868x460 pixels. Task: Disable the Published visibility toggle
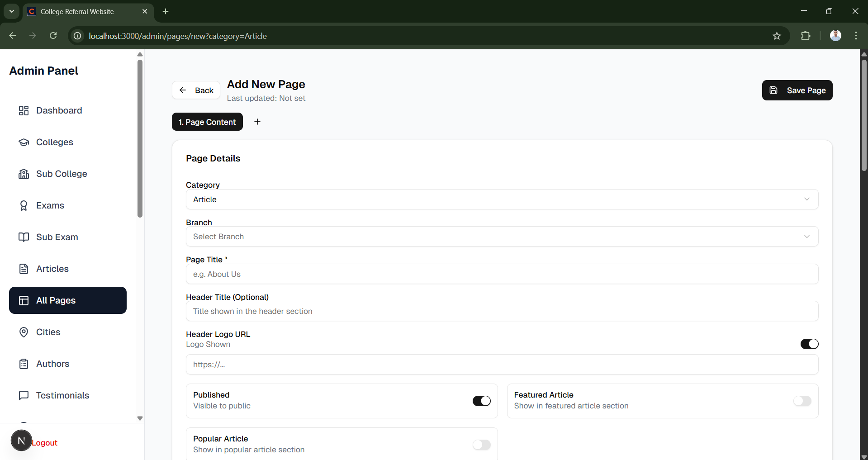pos(481,401)
